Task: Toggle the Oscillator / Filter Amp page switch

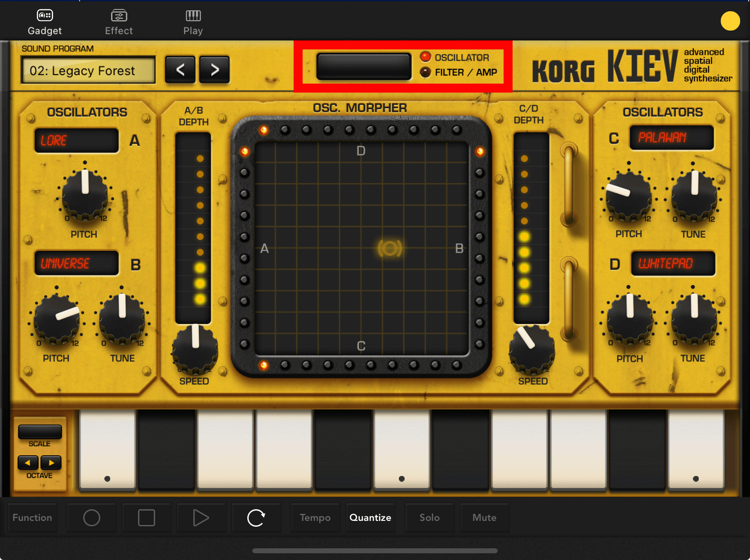Action: click(364, 66)
